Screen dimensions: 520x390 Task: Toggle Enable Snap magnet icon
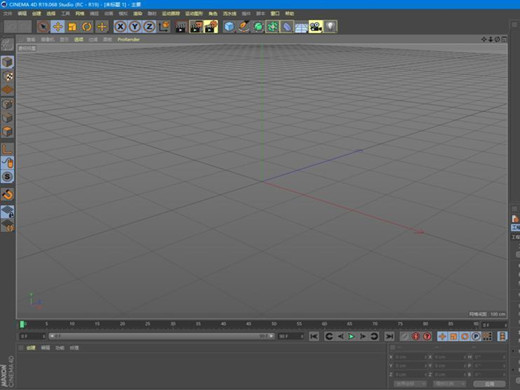pos(7,194)
